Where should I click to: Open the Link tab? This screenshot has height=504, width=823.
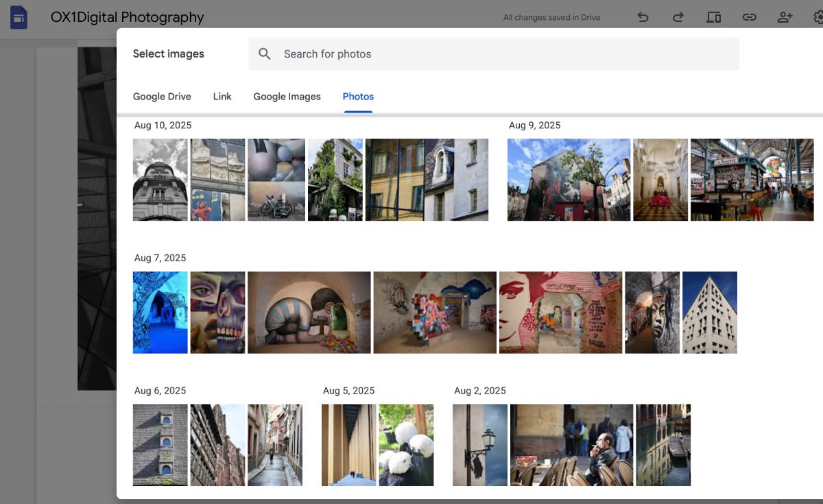click(222, 96)
